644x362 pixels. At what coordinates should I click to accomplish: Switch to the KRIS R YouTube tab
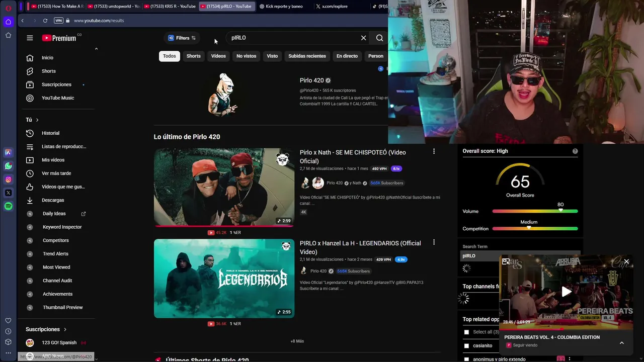pos(170,6)
